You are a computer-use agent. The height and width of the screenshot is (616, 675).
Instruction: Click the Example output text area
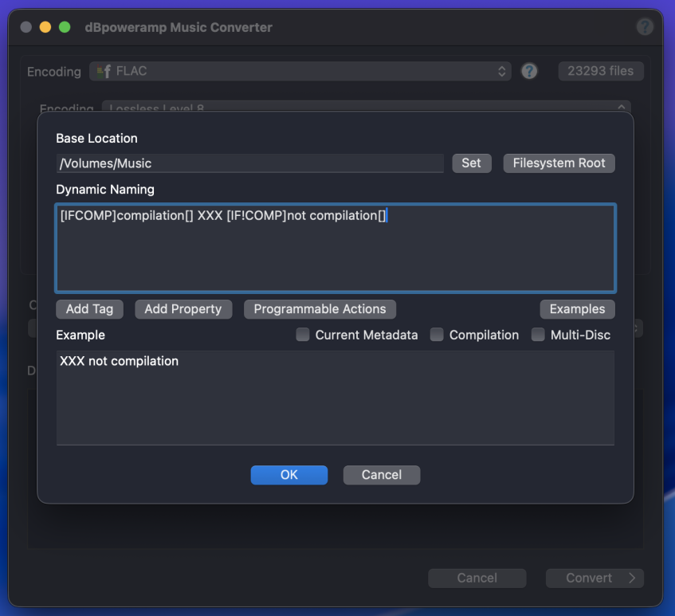[336, 398]
